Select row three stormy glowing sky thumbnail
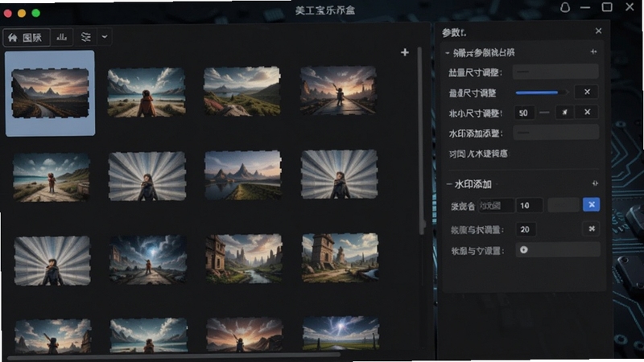The height and width of the screenshot is (362, 644). (148, 259)
